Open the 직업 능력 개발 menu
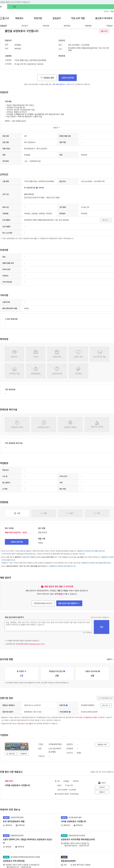The width and height of the screenshot is (114, 868). (78, 18)
